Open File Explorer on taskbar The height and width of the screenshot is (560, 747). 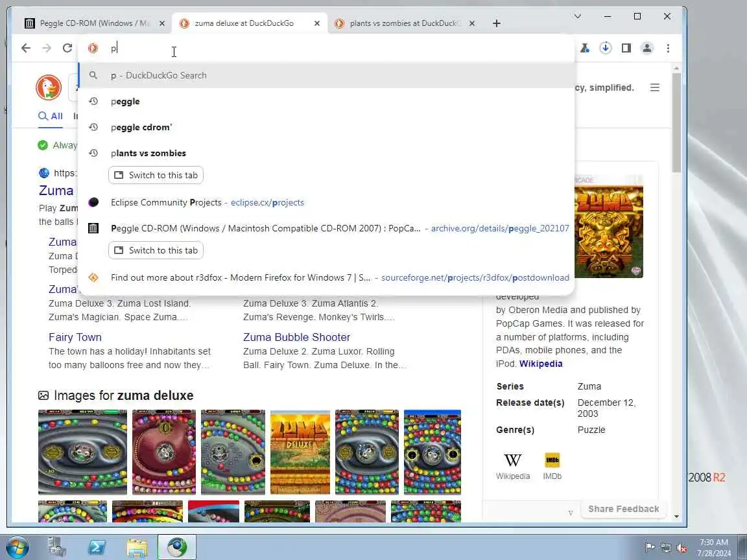tap(137, 547)
